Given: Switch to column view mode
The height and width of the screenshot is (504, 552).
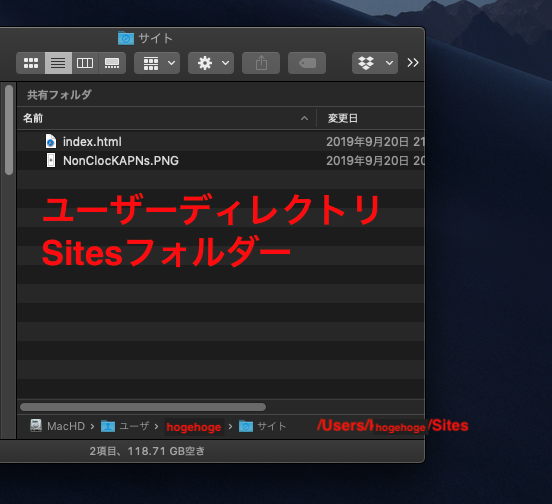Looking at the screenshot, I should click(85, 63).
